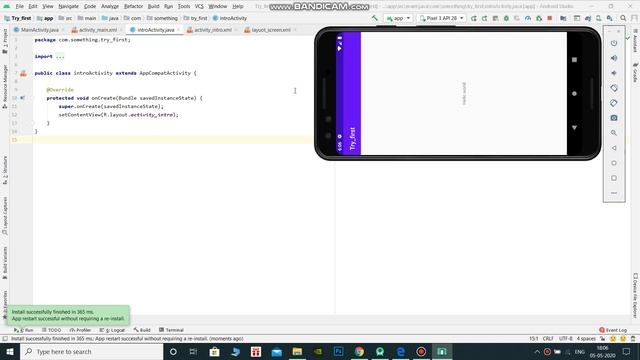Switch to activity_main.xml tab

(x=97, y=30)
